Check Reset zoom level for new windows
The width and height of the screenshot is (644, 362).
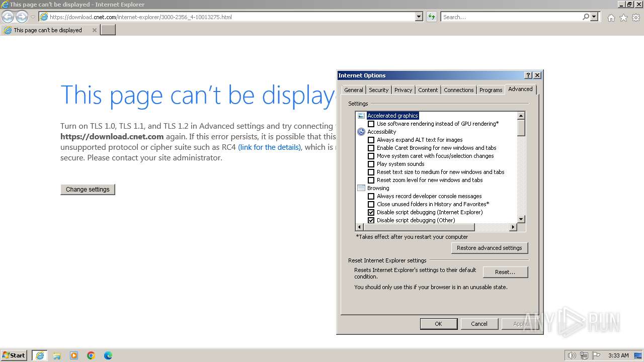point(371,180)
